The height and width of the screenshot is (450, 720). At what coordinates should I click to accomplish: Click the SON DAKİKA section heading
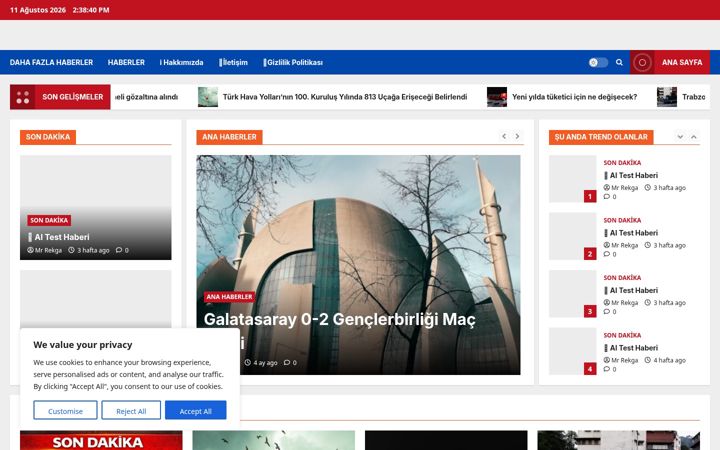point(48,137)
